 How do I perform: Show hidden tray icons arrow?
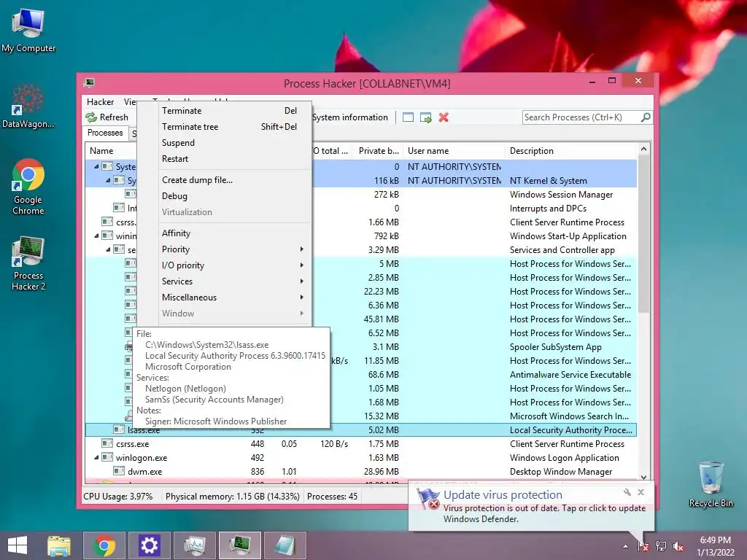click(625, 546)
